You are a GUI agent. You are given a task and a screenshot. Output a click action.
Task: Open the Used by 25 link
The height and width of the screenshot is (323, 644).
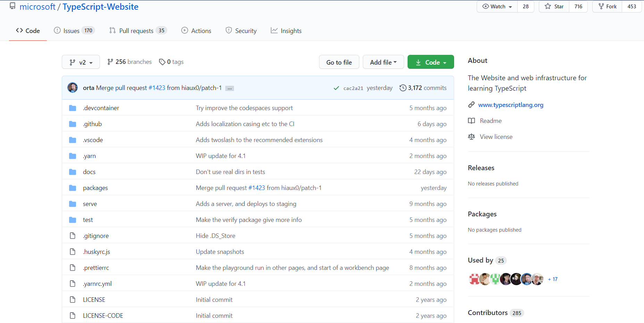(487, 260)
